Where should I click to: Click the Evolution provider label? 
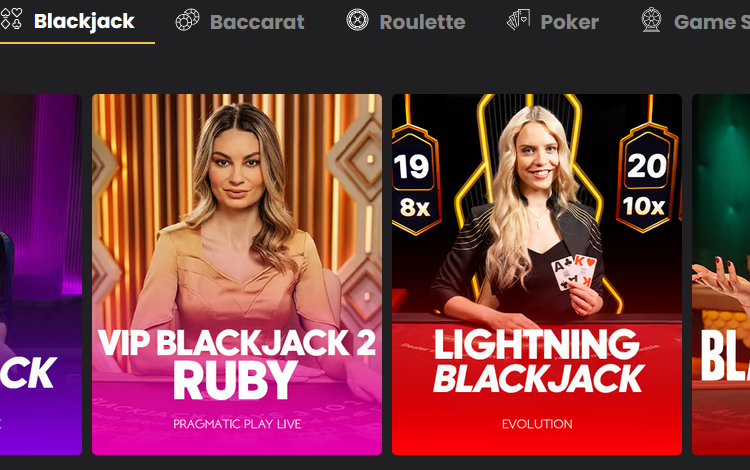click(537, 424)
